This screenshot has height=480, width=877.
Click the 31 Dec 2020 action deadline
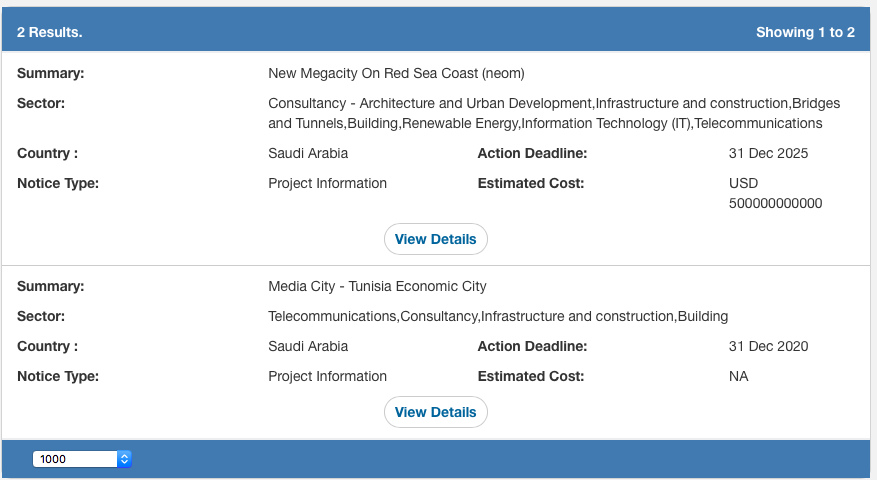(768, 346)
